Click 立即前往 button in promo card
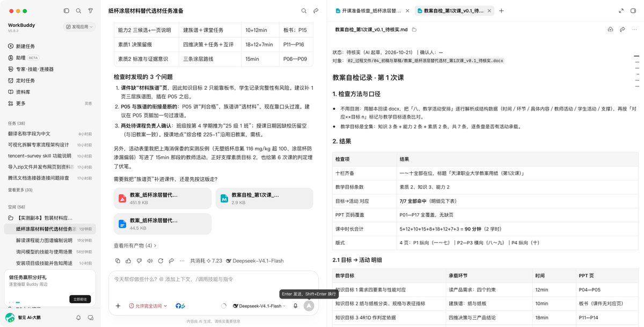 click(x=79, y=299)
